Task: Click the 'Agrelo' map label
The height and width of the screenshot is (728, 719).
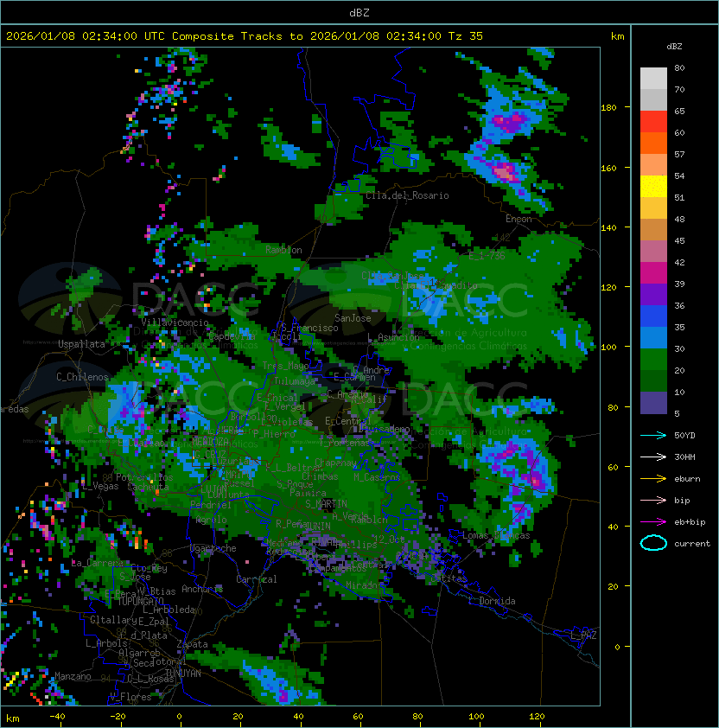Action: click(211, 520)
